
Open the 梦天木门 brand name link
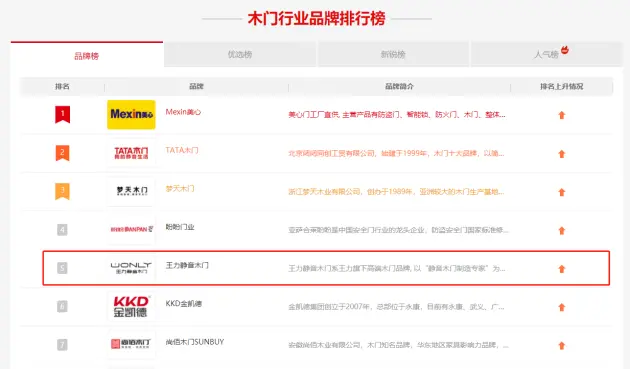tap(180, 189)
